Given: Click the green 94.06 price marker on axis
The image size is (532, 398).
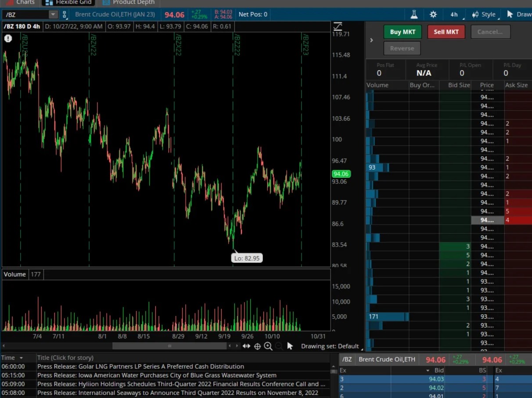Looking at the screenshot, I should tap(341, 174).
